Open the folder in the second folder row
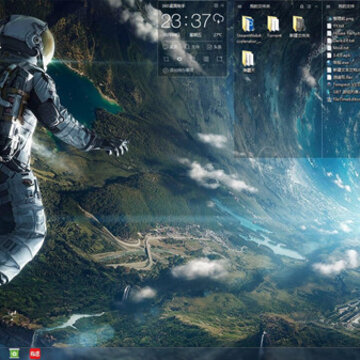Screen dimensions: 360x360 (248, 58)
